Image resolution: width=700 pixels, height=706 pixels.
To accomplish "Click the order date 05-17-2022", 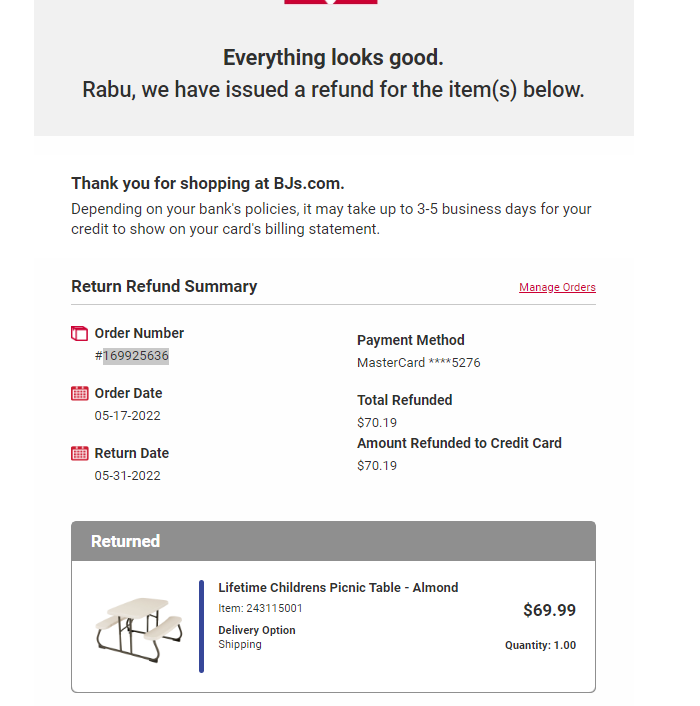I will [127, 416].
